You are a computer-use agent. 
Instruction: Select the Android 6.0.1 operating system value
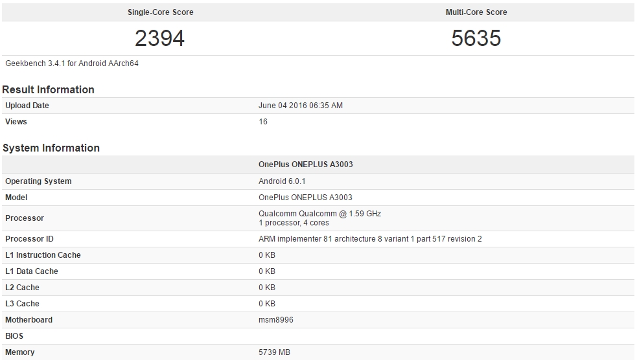coord(283,181)
